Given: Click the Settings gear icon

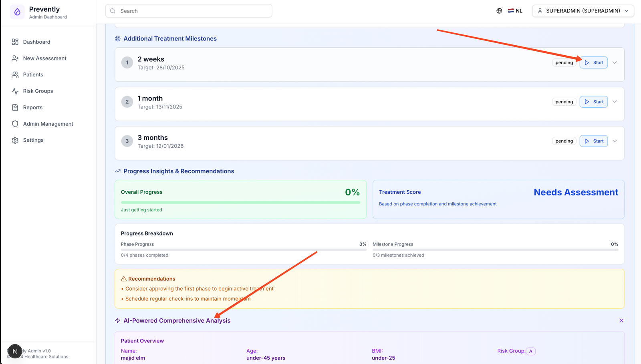Looking at the screenshot, I should (x=15, y=140).
